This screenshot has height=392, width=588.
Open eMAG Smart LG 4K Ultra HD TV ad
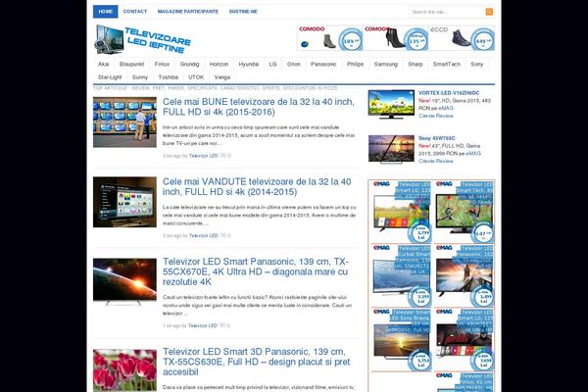click(464, 339)
